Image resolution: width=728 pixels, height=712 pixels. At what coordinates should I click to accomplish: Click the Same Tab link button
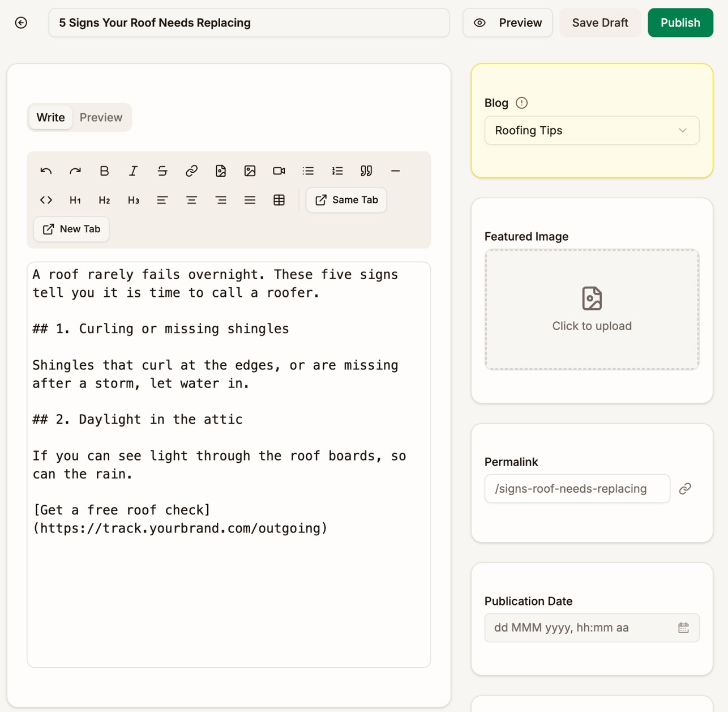346,200
